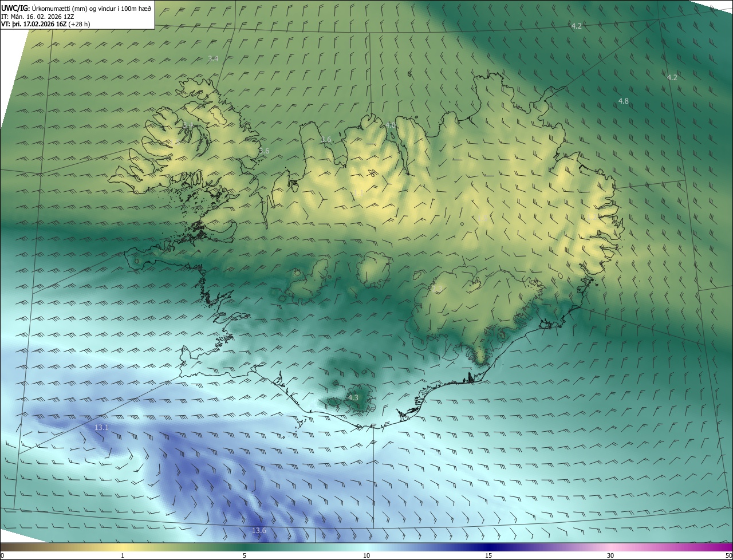Select the 15 tick on the color scale

coord(488,555)
